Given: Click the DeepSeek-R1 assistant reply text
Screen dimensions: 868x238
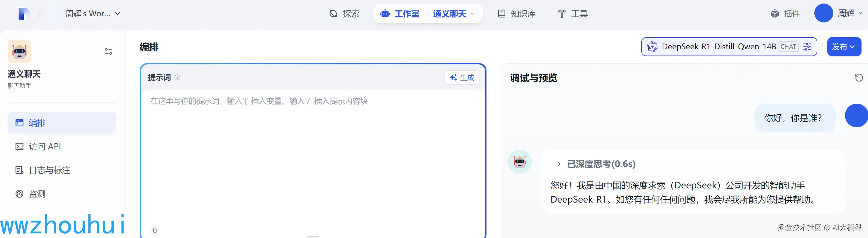Looking at the screenshot, I should (x=683, y=193).
